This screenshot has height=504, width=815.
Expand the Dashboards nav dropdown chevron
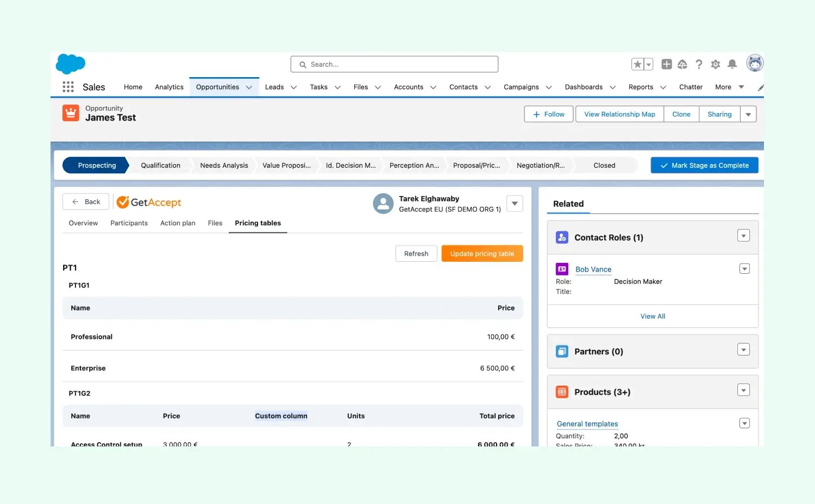coord(612,87)
